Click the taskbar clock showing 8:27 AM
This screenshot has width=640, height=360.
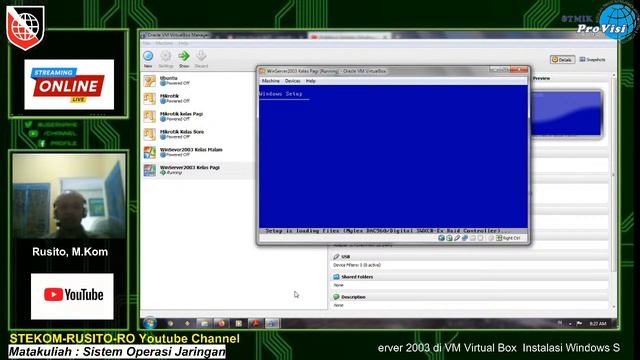click(598, 324)
